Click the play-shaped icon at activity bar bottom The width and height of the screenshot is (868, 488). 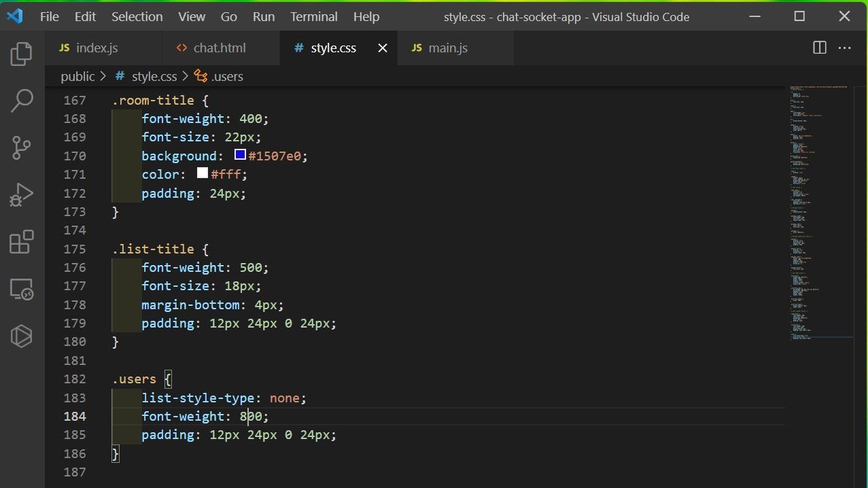(x=22, y=336)
